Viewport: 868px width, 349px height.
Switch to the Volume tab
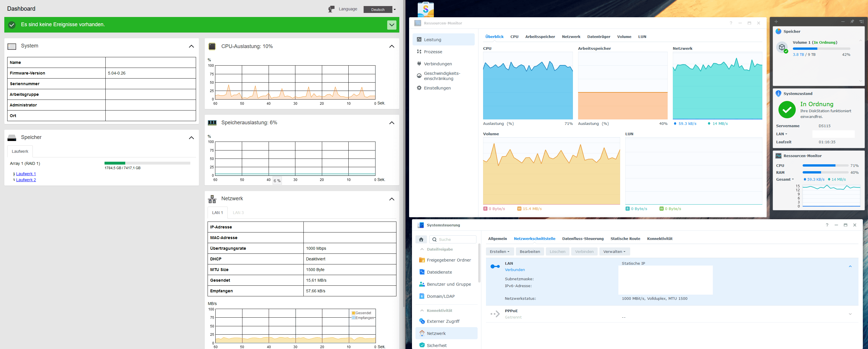pyautogui.click(x=624, y=37)
